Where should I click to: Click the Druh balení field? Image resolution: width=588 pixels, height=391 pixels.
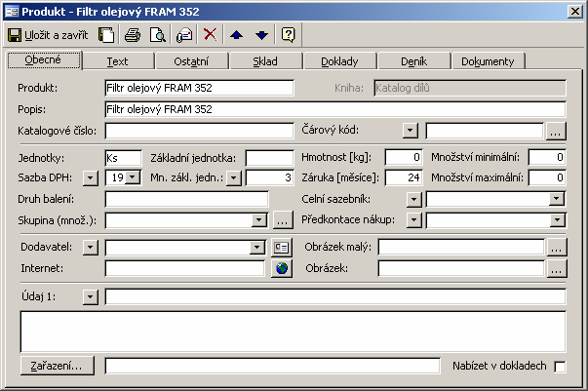coord(187,199)
